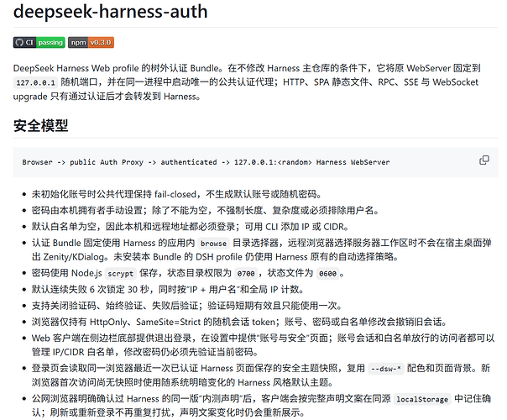Click the localStorage inline code
Screen dimensions: 507x420
point(422,399)
